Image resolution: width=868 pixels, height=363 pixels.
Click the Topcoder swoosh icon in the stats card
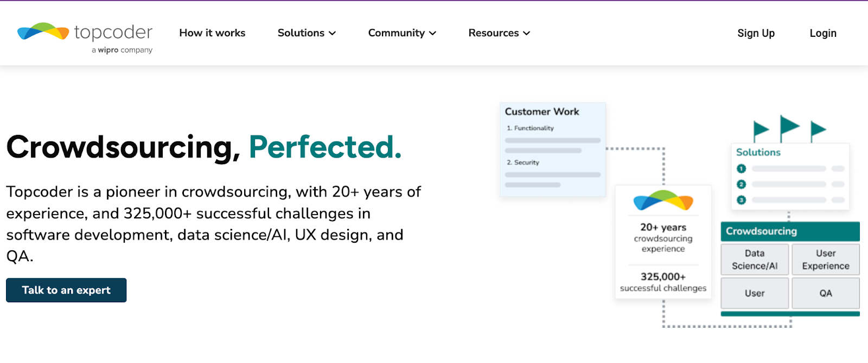pyautogui.click(x=663, y=200)
